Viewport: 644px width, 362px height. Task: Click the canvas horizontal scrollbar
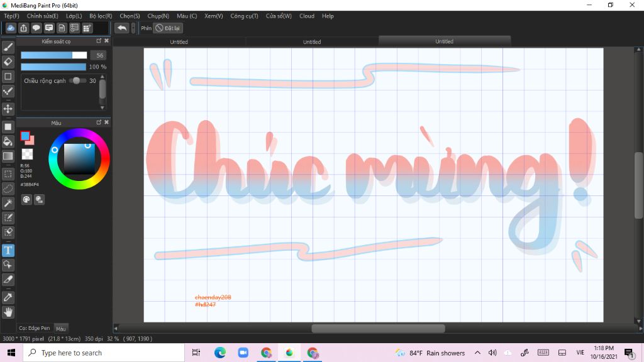[x=378, y=328]
